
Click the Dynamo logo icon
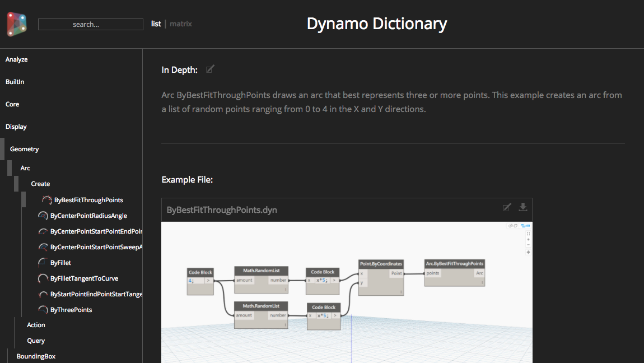click(17, 24)
